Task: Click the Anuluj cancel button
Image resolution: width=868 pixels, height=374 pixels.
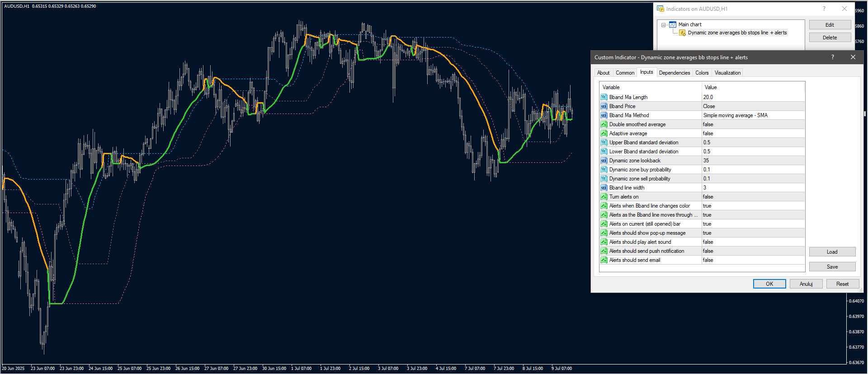Action: point(806,284)
